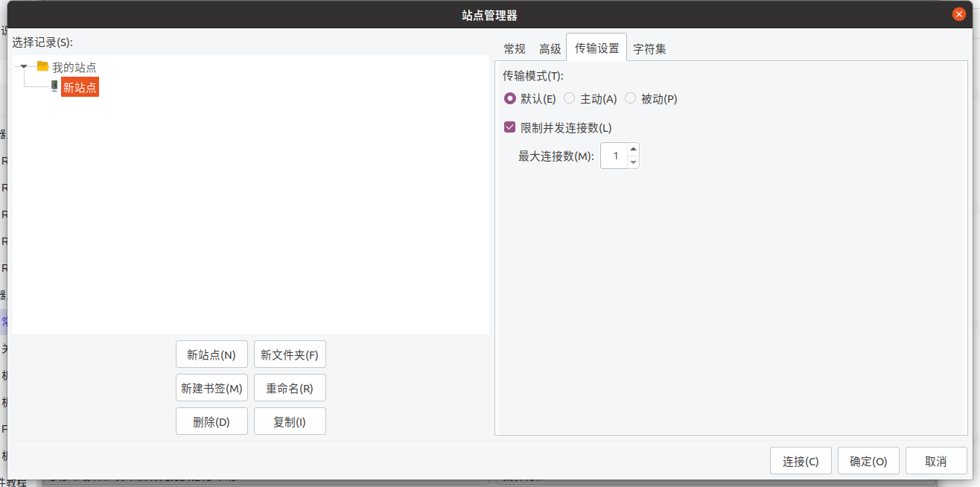
Task: Increase 最大连接数 with the up arrow
Action: [633, 150]
